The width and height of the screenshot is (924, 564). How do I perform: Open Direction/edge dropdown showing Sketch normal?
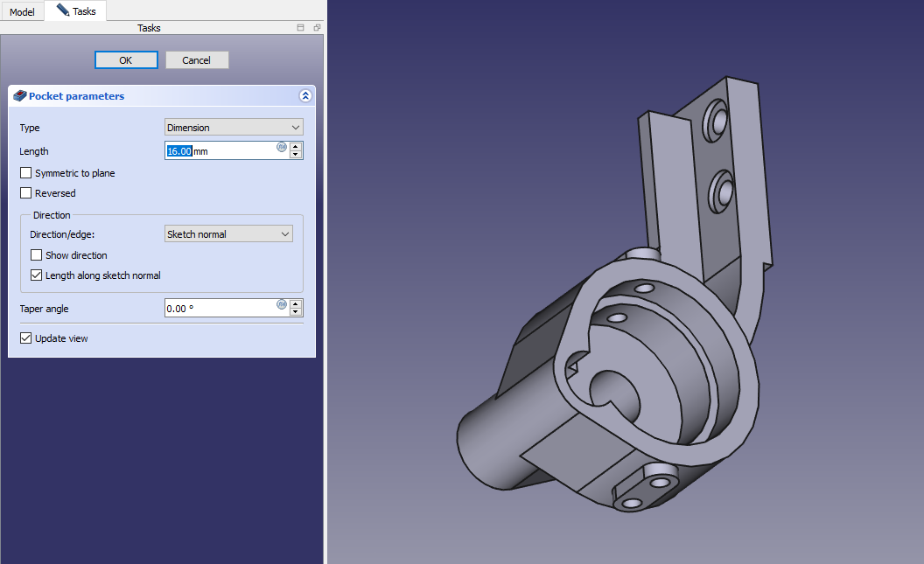point(228,234)
